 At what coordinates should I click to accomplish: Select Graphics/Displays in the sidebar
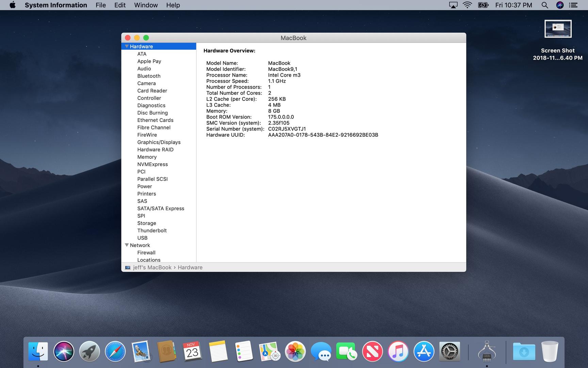[x=159, y=142]
